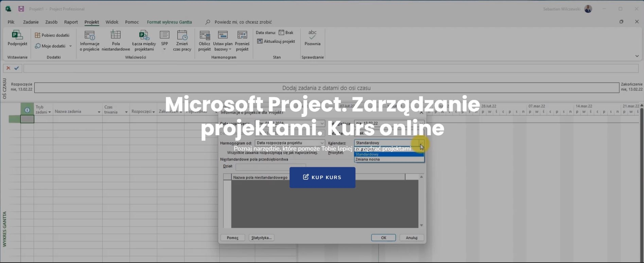Open the Plik menu
This screenshot has width=644, height=263.
click(x=11, y=22)
